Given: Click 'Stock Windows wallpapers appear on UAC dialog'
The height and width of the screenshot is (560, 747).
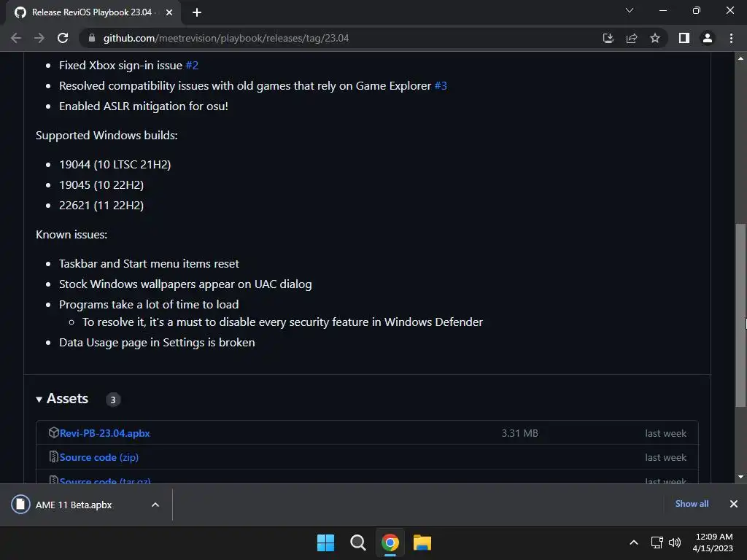Looking at the screenshot, I should point(185,284).
